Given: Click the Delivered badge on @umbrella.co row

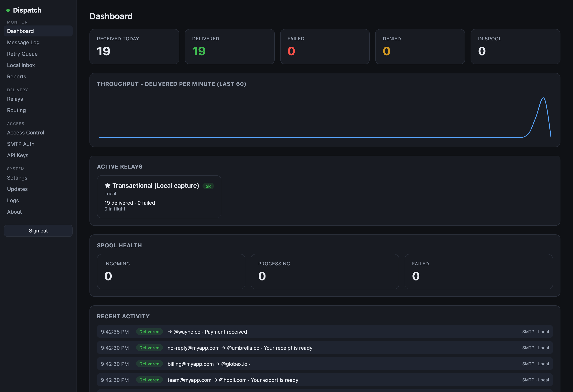Looking at the screenshot, I should pos(149,348).
